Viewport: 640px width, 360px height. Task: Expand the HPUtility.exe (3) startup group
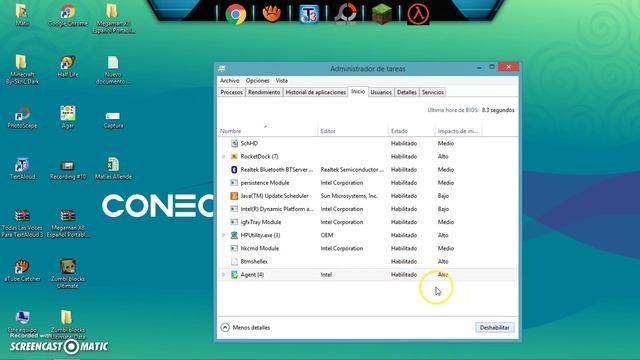point(223,235)
